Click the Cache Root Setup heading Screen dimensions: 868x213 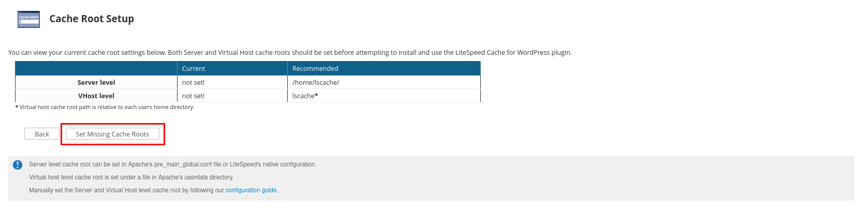click(92, 19)
